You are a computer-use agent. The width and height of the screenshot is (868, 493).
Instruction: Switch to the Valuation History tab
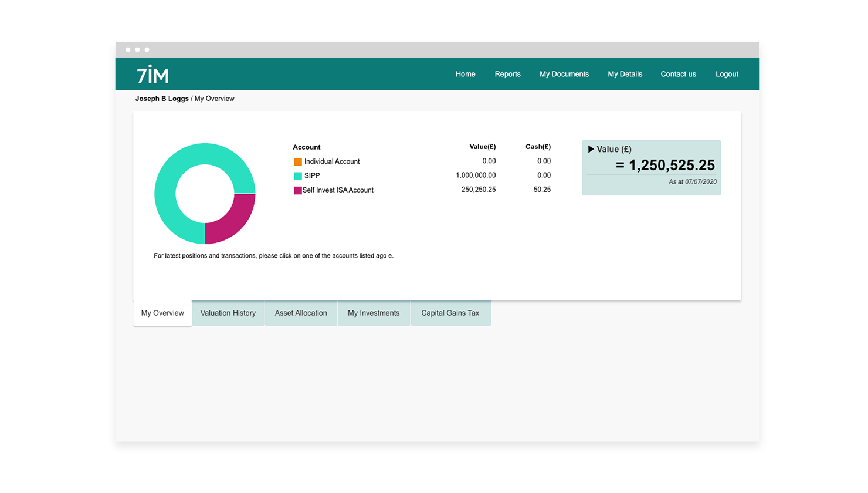[x=228, y=313]
